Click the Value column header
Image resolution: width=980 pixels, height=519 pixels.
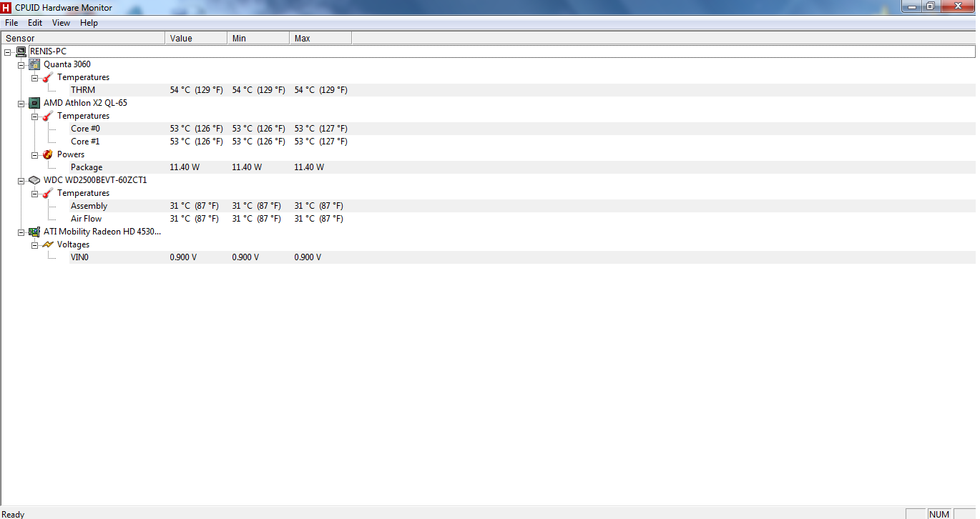point(196,38)
